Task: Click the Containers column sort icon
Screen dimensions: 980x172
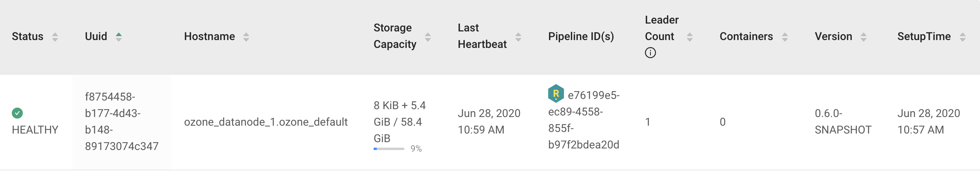Action: [x=785, y=37]
